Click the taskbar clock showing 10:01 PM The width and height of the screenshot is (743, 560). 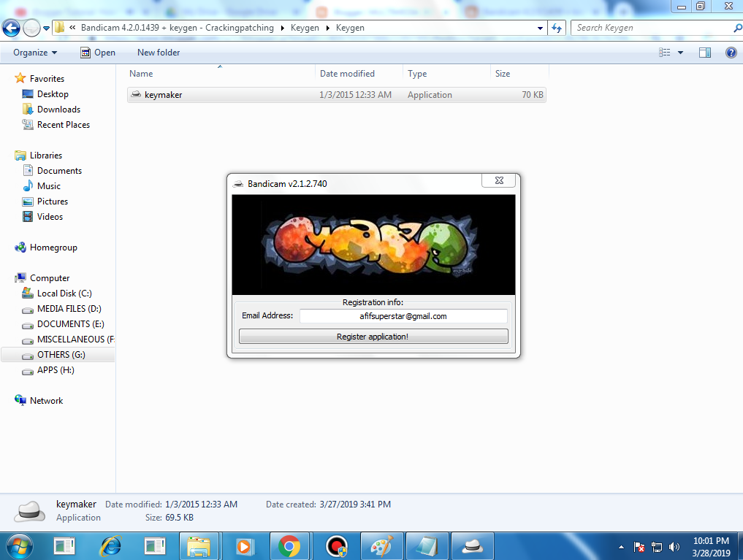click(x=712, y=547)
